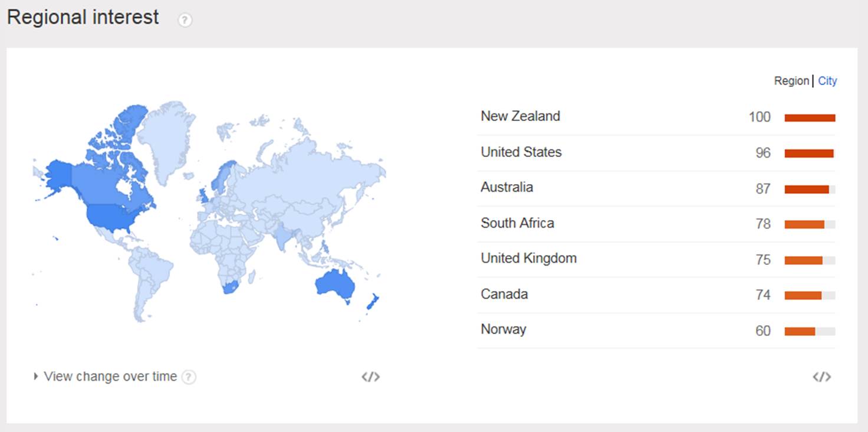Select Australia in the region list

[507, 187]
